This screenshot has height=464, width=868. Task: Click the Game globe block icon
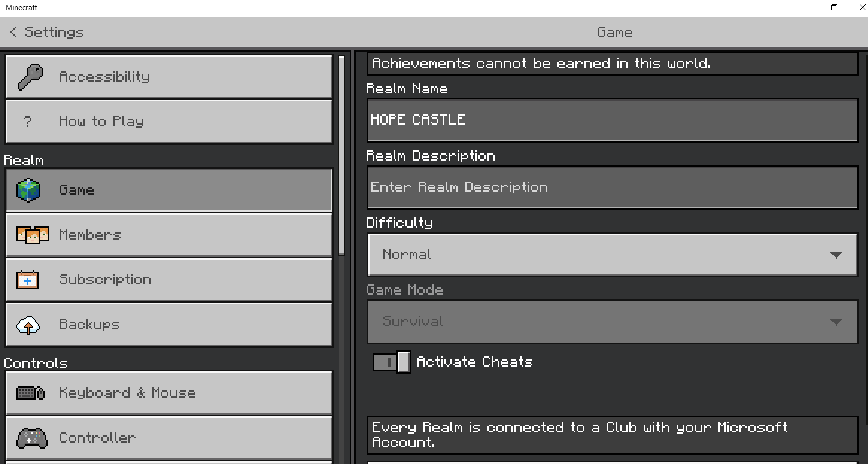(x=28, y=190)
